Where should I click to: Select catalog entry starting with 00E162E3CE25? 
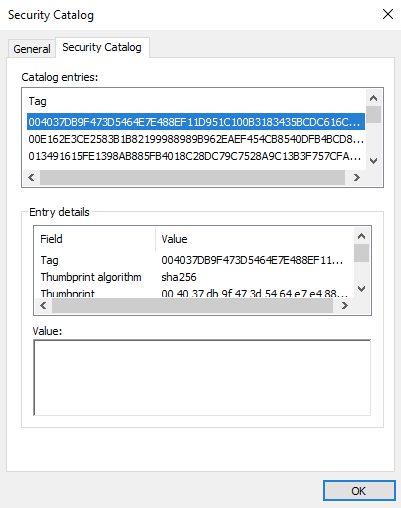(x=196, y=139)
